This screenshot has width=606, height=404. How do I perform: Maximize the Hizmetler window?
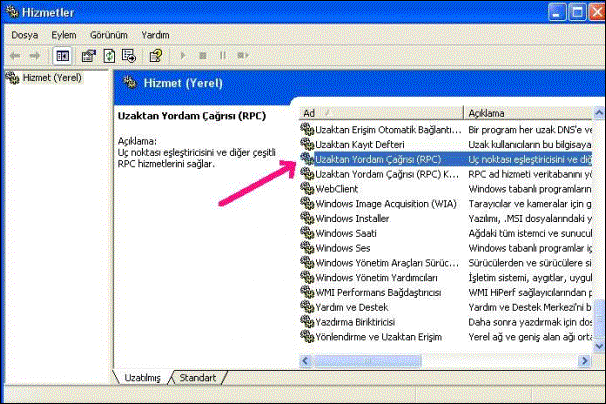point(577,12)
